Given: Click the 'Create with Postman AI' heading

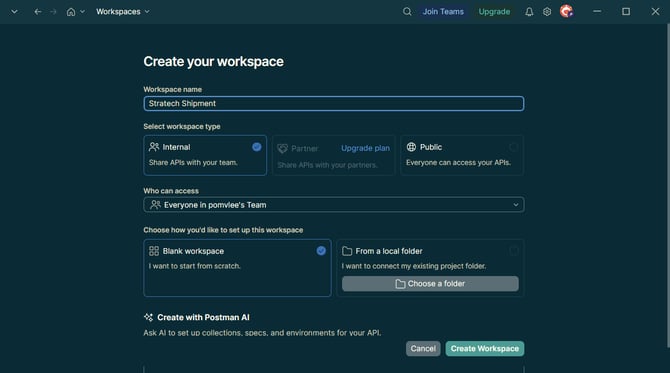Looking at the screenshot, I should tap(203, 317).
